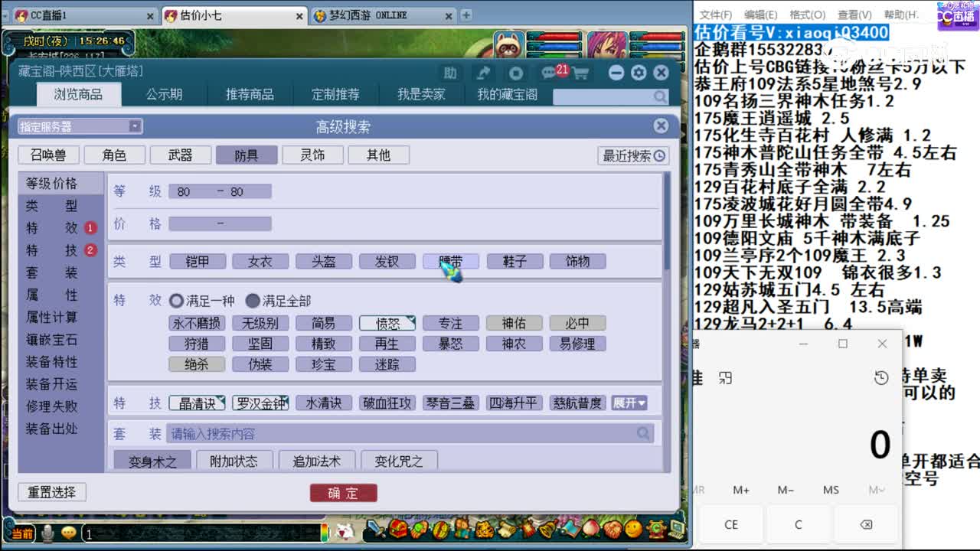Click calculator CE button
980x551 pixels.
coord(731,524)
